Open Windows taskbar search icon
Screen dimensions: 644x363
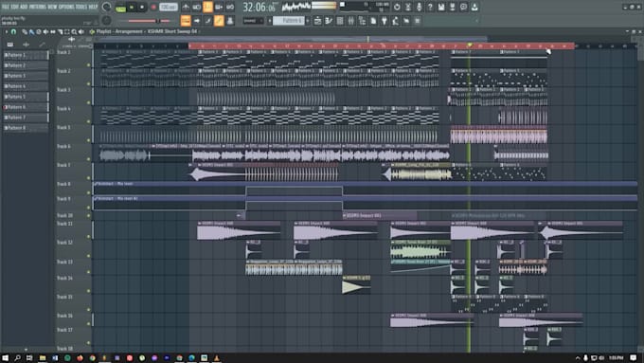click(17, 358)
